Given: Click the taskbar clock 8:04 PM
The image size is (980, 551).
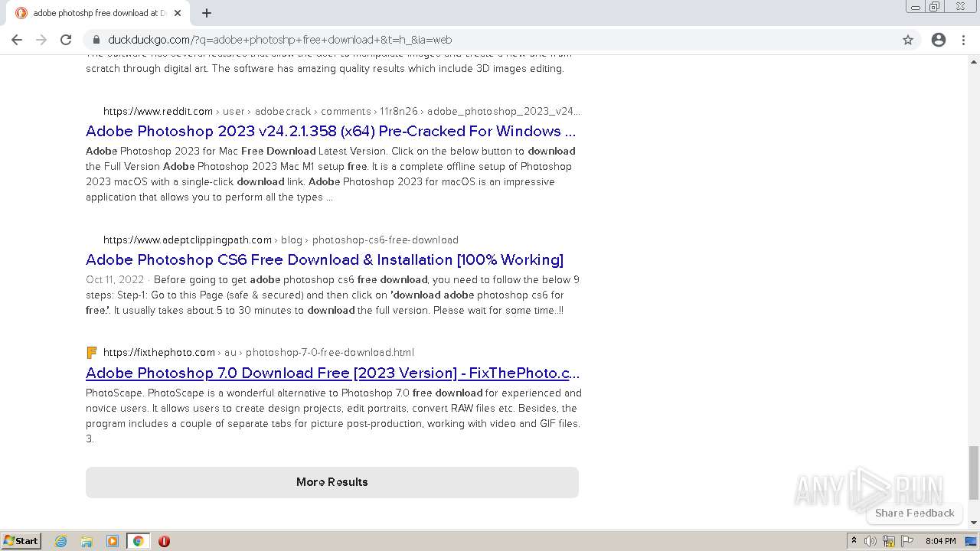Looking at the screenshot, I should (x=940, y=541).
